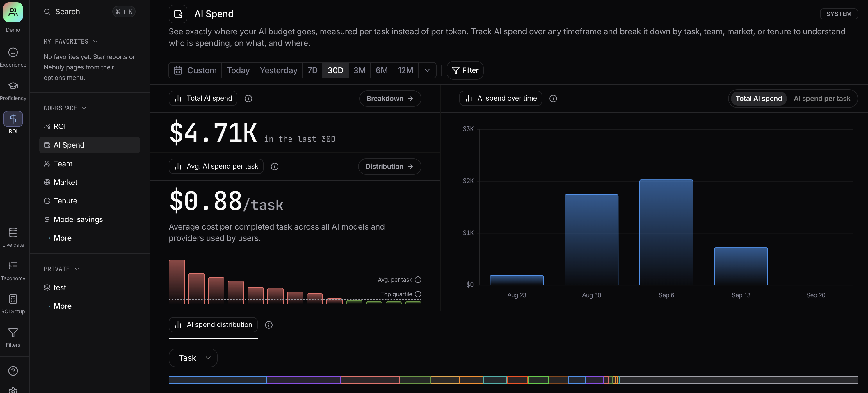Viewport: 868px width, 393px height.
Task: Click info icon beside Avg. AI spend per task
Action: pyautogui.click(x=275, y=166)
